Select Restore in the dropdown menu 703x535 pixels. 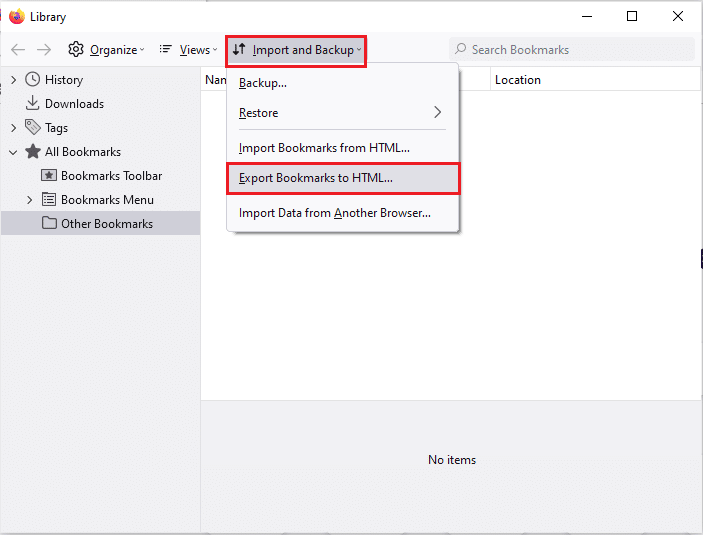pos(343,113)
